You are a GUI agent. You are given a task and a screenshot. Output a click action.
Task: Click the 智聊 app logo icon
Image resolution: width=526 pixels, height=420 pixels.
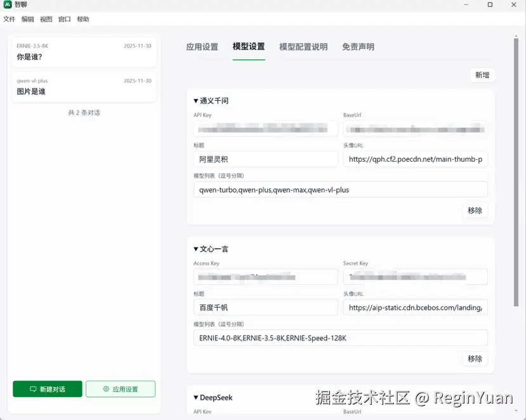click(9, 5)
